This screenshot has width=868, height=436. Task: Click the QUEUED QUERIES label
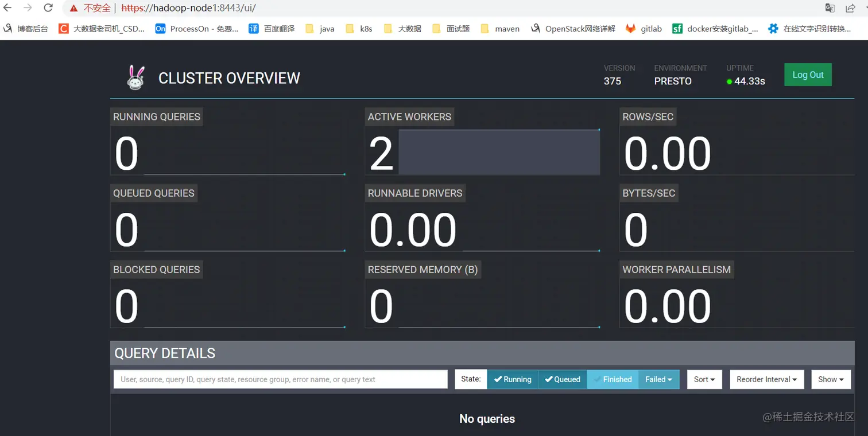pyautogui.click(x=154, y=193)
